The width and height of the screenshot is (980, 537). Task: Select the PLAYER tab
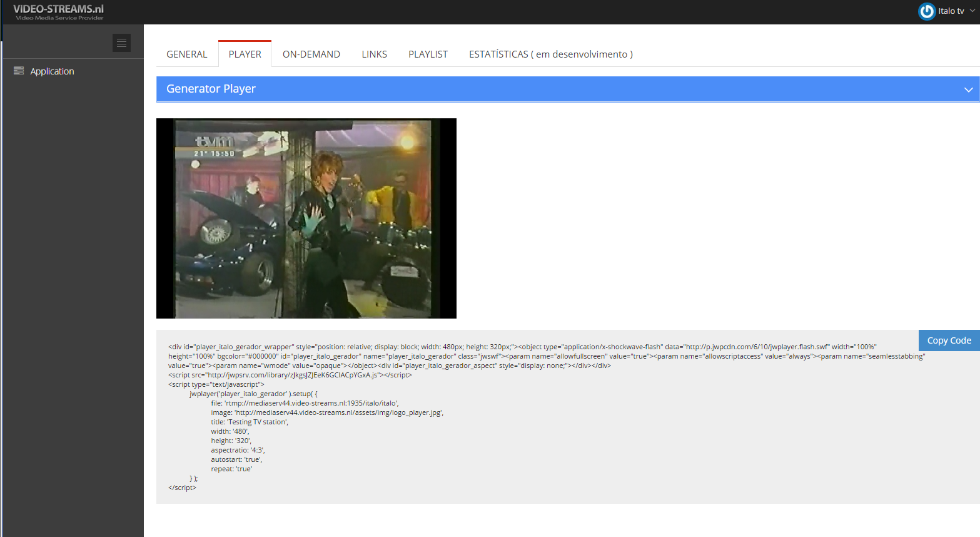point(245,54)
